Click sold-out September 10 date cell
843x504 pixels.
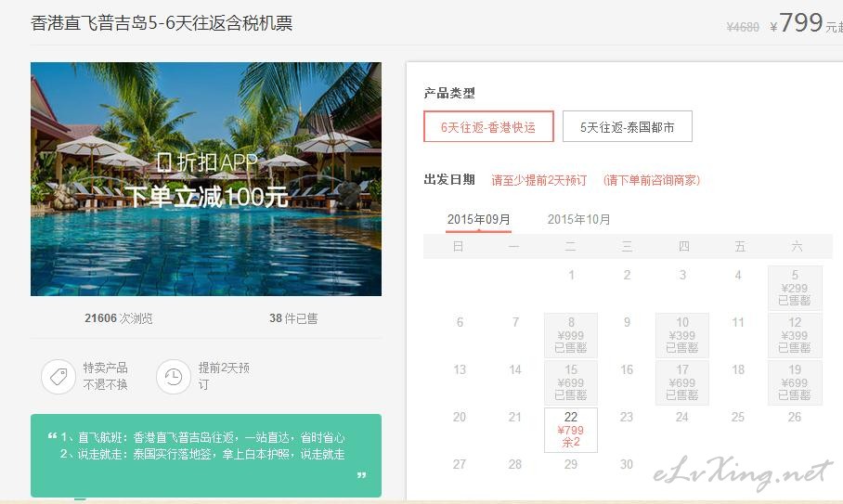pyautogui.click(x=681, y=335)
